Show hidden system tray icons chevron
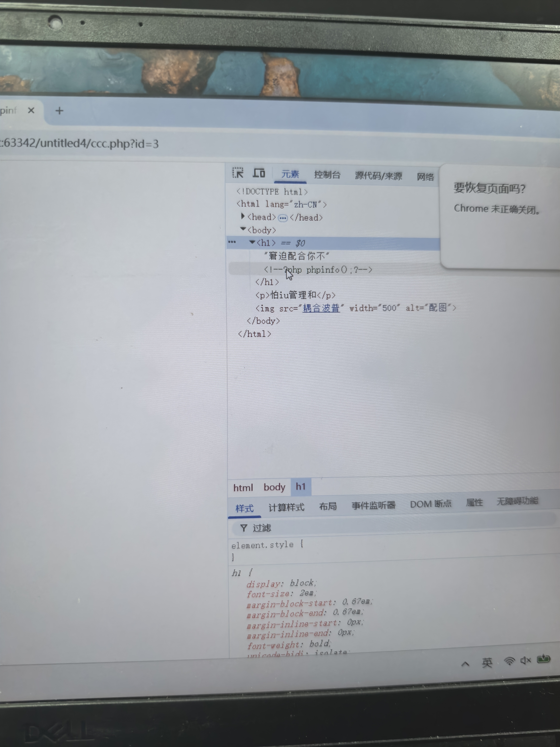560x747 pixels. coord(465,664)
